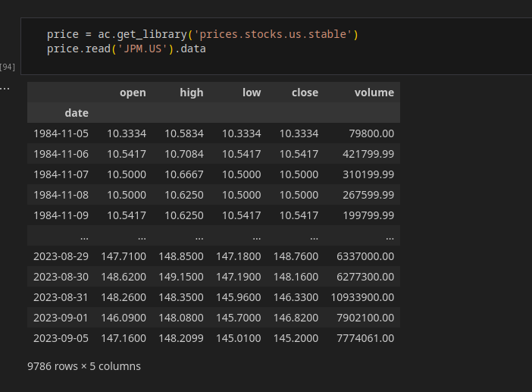Click the open value 147.7100
This screenshot has width=532, height=392.
pyautogui.click(x=124, y=256)
